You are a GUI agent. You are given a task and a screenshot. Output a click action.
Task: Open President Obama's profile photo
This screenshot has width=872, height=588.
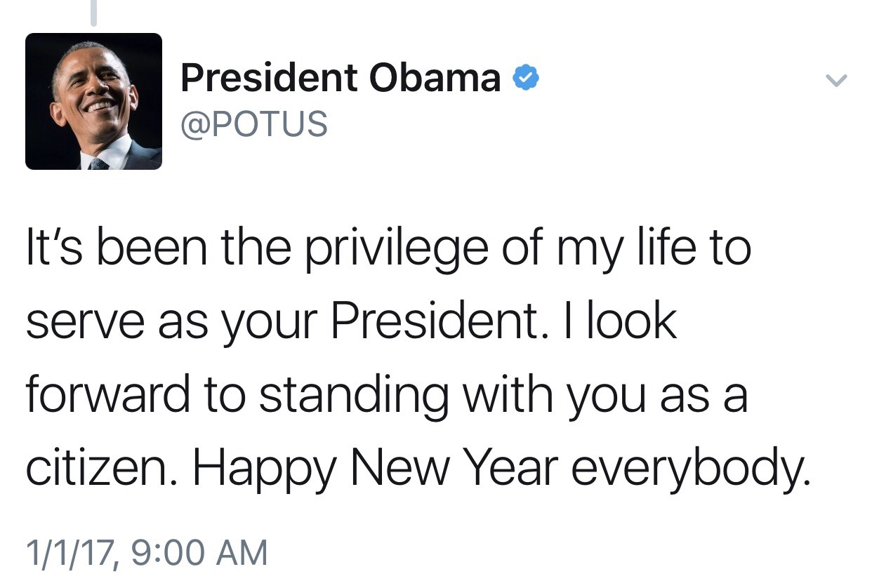93,101
